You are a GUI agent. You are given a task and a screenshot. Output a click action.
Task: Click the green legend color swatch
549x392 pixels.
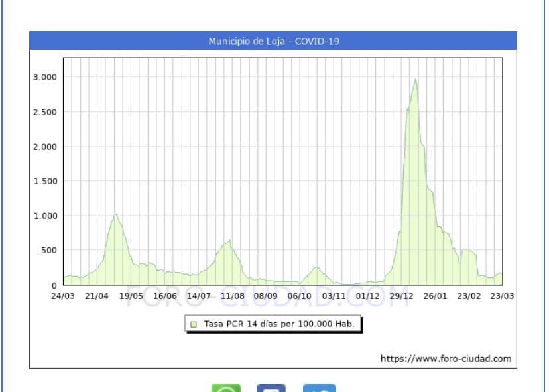tap(194, 324)
